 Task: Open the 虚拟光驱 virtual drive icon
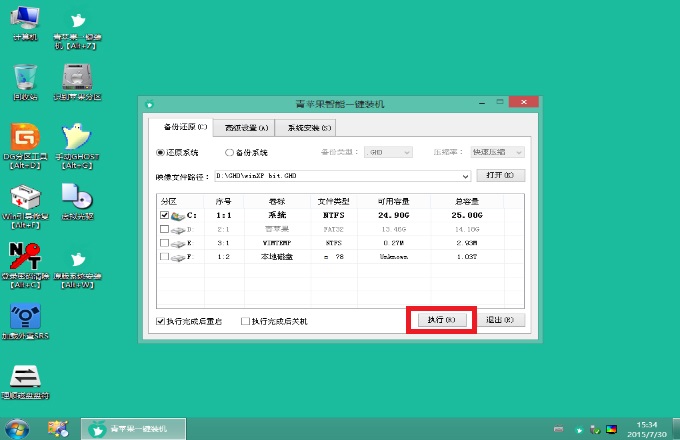coord(77,202)
